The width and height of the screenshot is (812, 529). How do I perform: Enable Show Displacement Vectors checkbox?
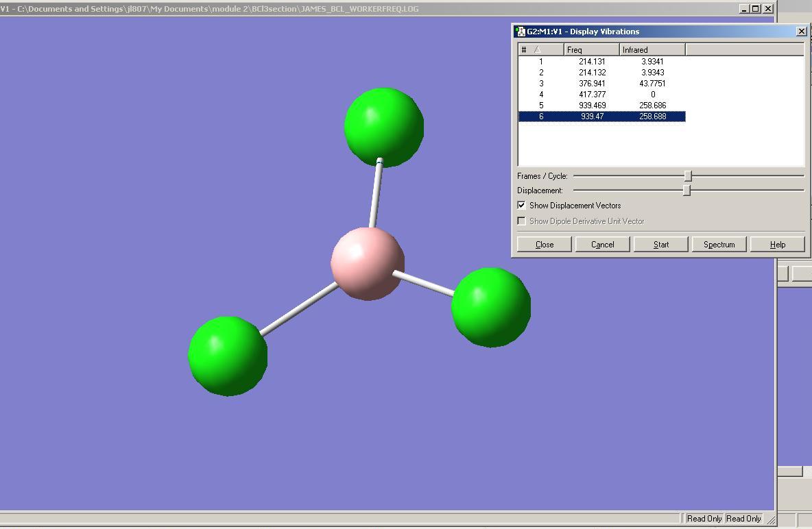521,206
